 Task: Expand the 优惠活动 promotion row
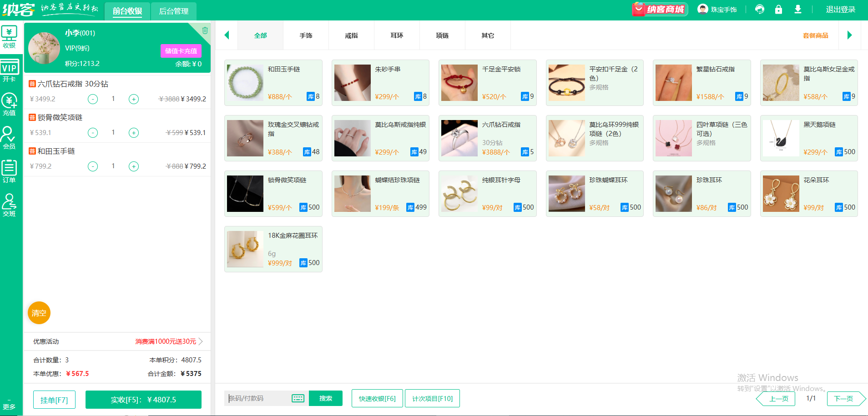click(x=201, y=341)
